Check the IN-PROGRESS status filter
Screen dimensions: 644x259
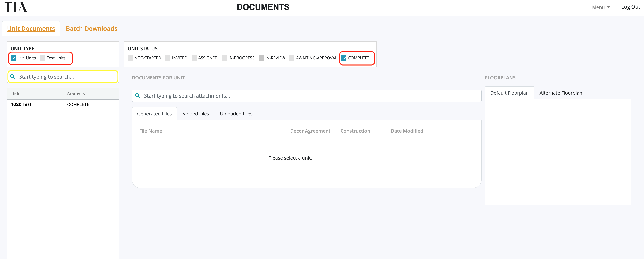(224, 58)
